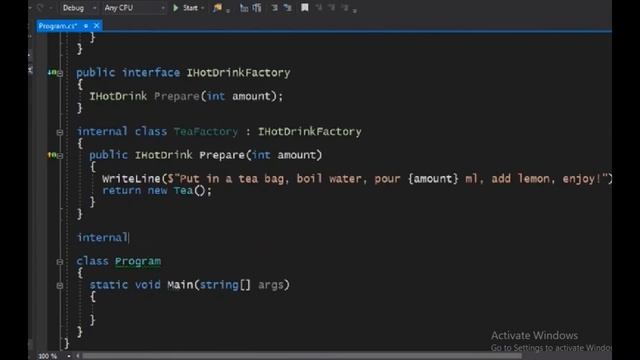Collapse the Main method block
Viewport: 640px width, 360px height.
tap(60, 286)
